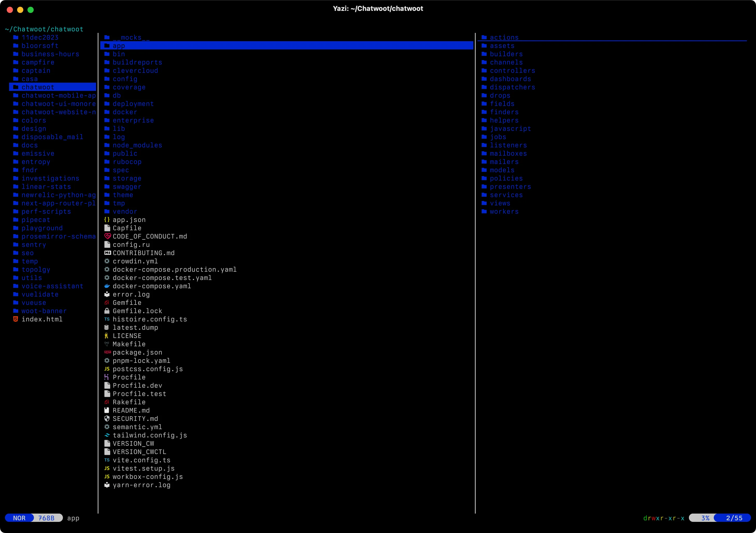This screenshot has width=756, height=533.
Task: Click the database icon next to latest.dump
Action: coord(106,327)
